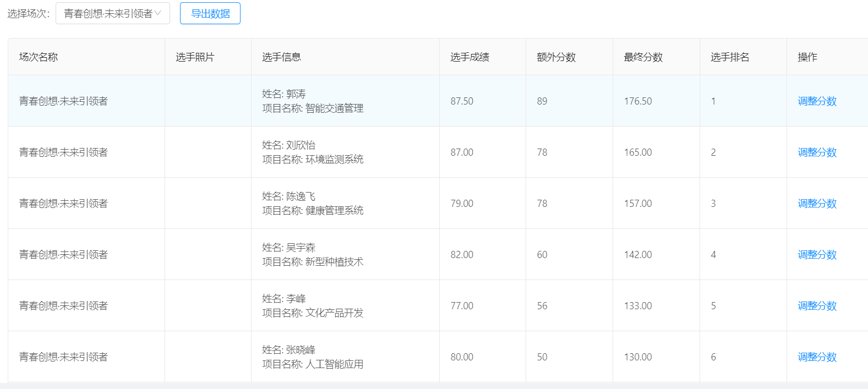868x389 pixels.
Task: Click 调整分数 for 吴宇森
Action: pos(817,255)
